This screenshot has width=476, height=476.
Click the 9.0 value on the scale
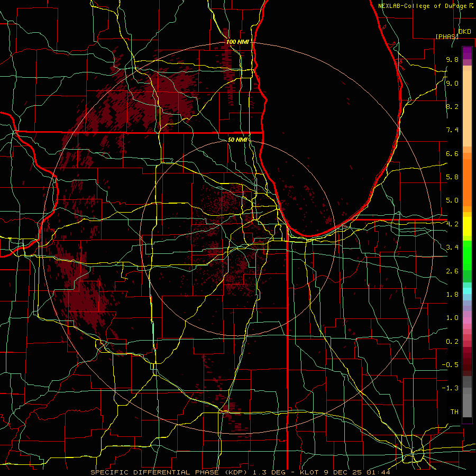[x=452, y=84]
